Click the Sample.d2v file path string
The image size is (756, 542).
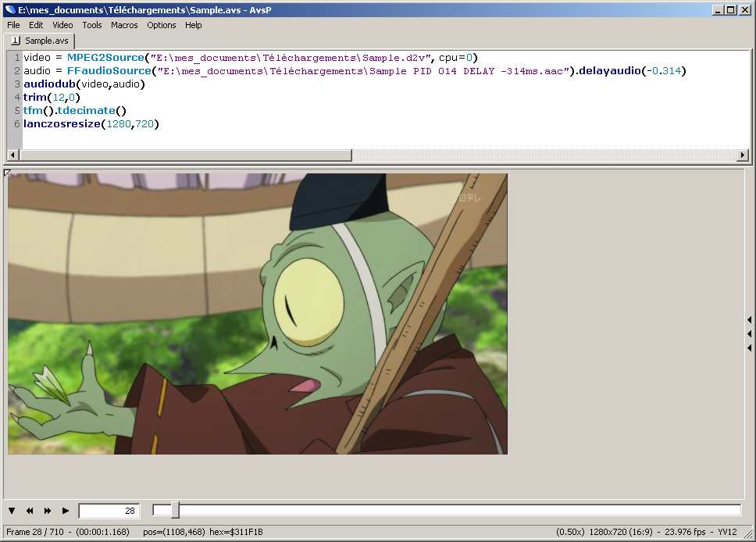(x=291, y=58)
